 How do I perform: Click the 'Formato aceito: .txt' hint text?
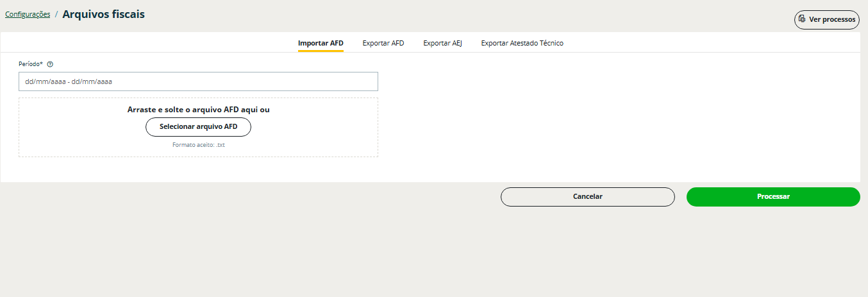coord(198,145)
